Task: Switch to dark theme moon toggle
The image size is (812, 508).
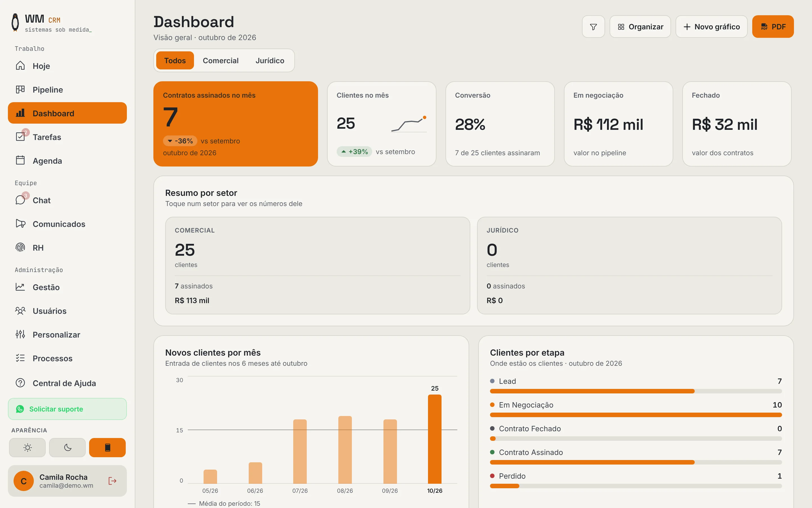Action: click(x=67, y=447)
